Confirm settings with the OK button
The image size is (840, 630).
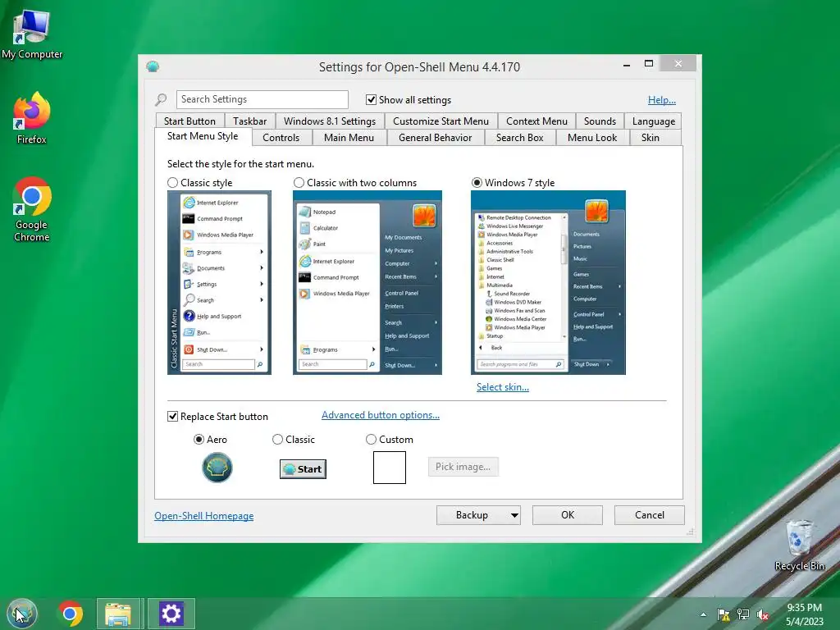(568, 515)
